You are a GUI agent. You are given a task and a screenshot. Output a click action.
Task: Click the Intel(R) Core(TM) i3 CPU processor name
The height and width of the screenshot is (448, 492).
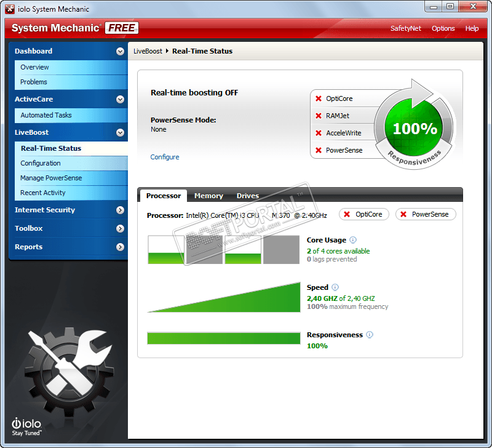pos(256,215)
